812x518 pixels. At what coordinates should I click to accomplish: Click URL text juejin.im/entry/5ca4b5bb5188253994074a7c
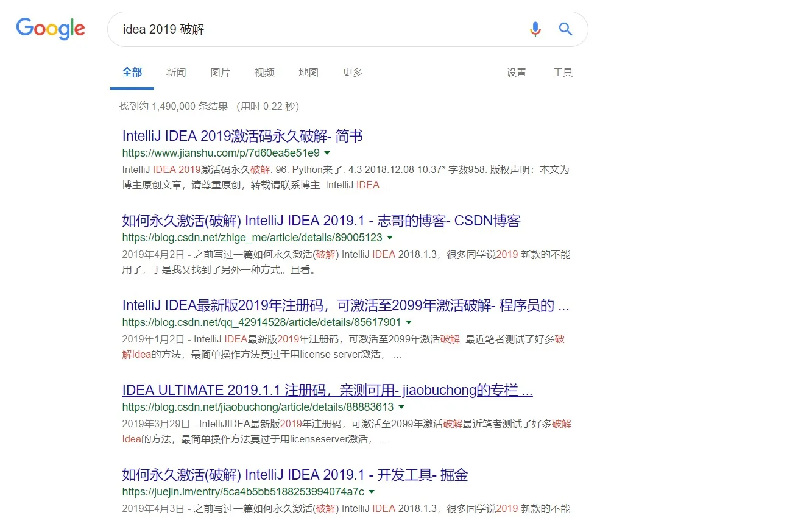pos(244,492)
